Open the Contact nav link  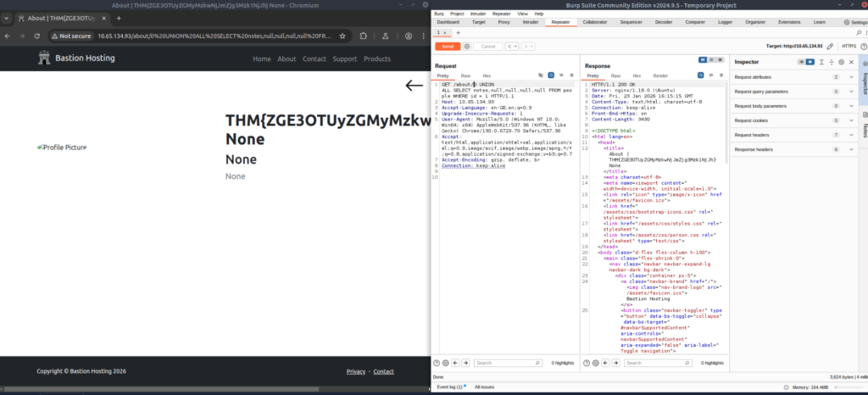(x=314, y=58)
